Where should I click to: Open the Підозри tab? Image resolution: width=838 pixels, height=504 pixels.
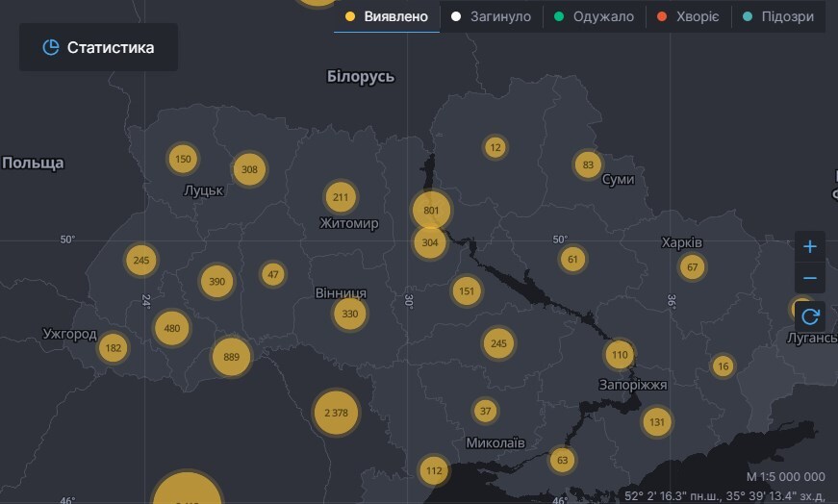click(x=777, y=16)
